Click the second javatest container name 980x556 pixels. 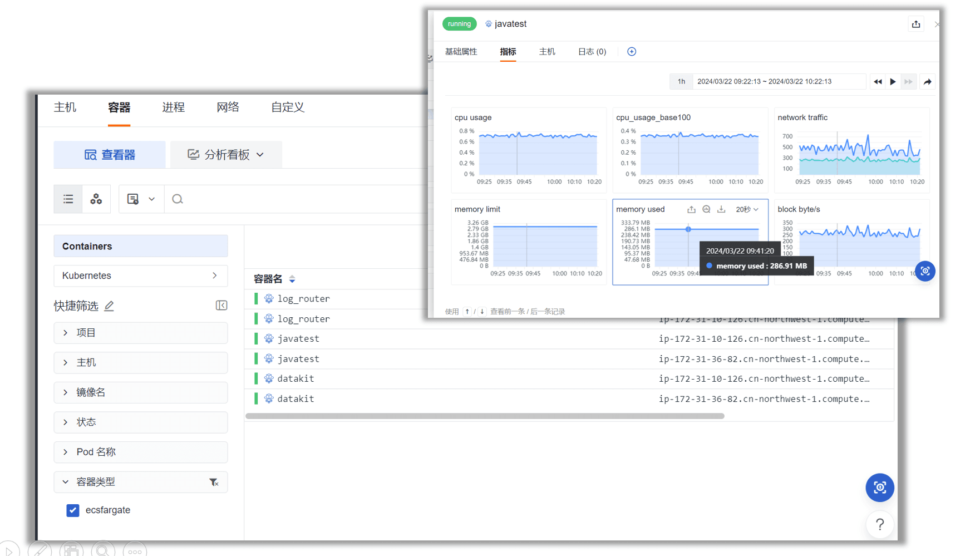298,359
